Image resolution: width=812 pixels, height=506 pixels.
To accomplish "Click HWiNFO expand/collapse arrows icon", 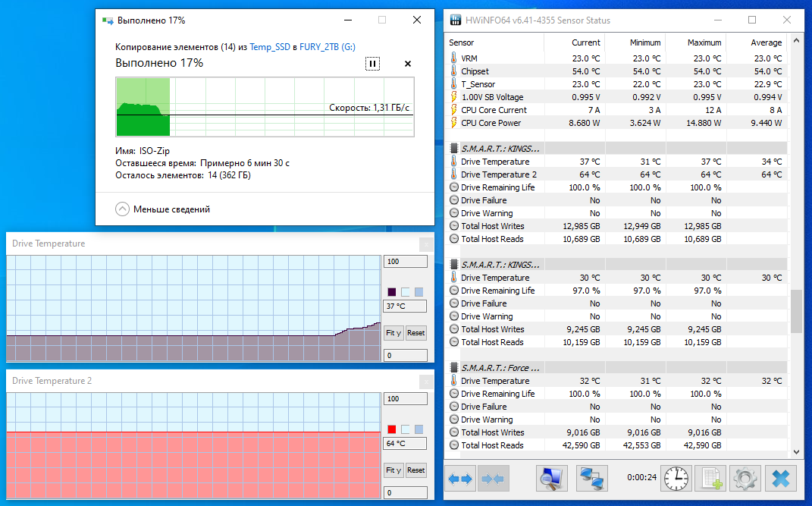I will pos(460,479).
